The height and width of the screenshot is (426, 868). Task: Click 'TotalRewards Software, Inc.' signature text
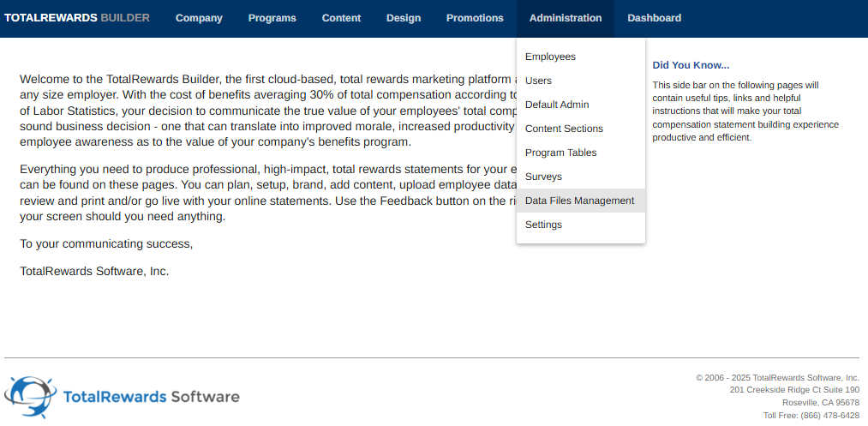coord(94,272)
